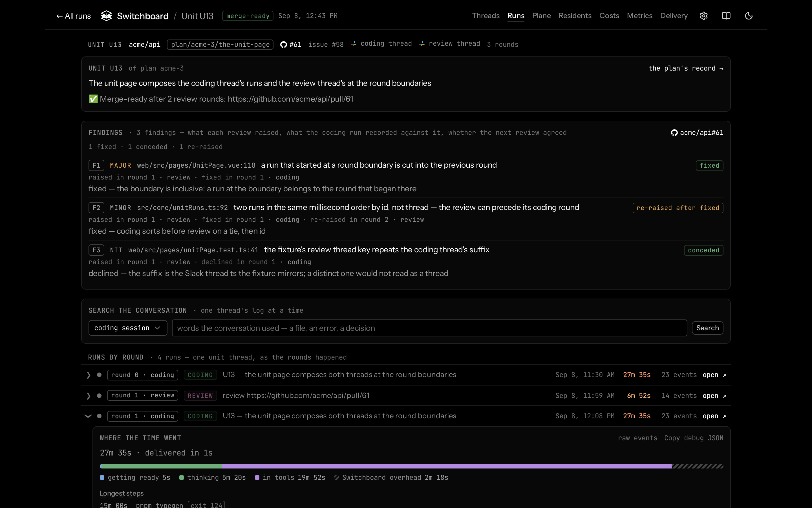
Task: Go back to All runs
Action: tap(74, 16)
